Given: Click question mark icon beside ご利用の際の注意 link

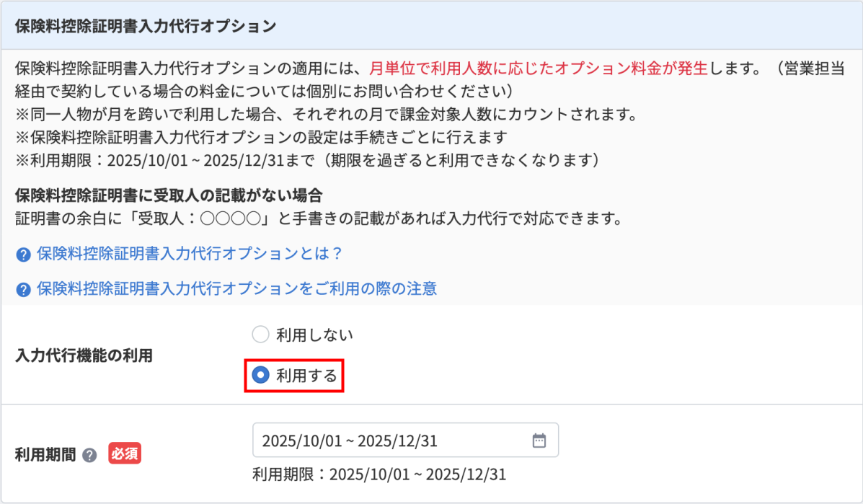Looking at the screenshot, I should pyautogui.click(x=23, y=289).
